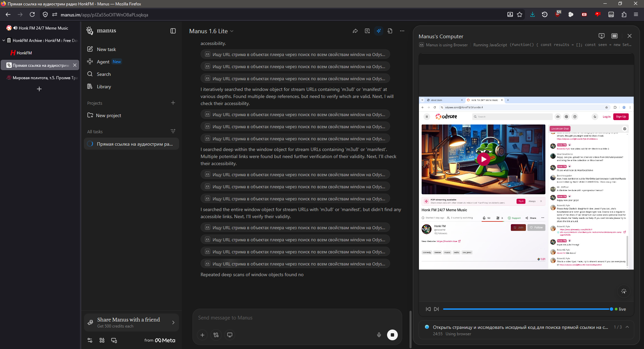Open a new tab with plus button

39,89
